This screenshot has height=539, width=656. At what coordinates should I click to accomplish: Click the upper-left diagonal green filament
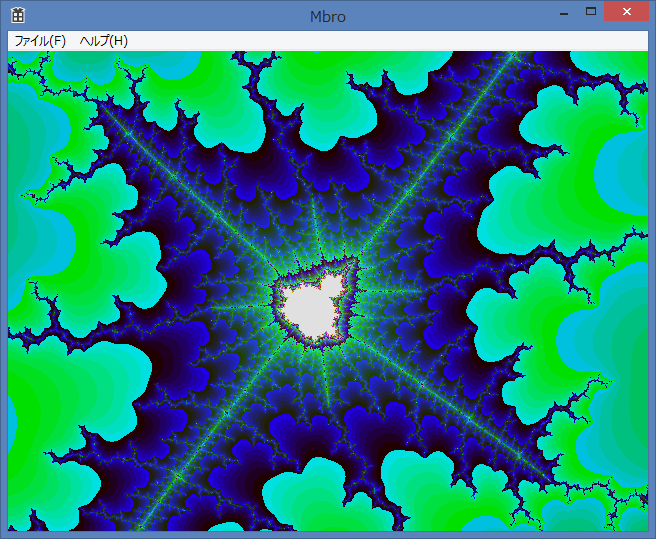[x=190, y=190]
